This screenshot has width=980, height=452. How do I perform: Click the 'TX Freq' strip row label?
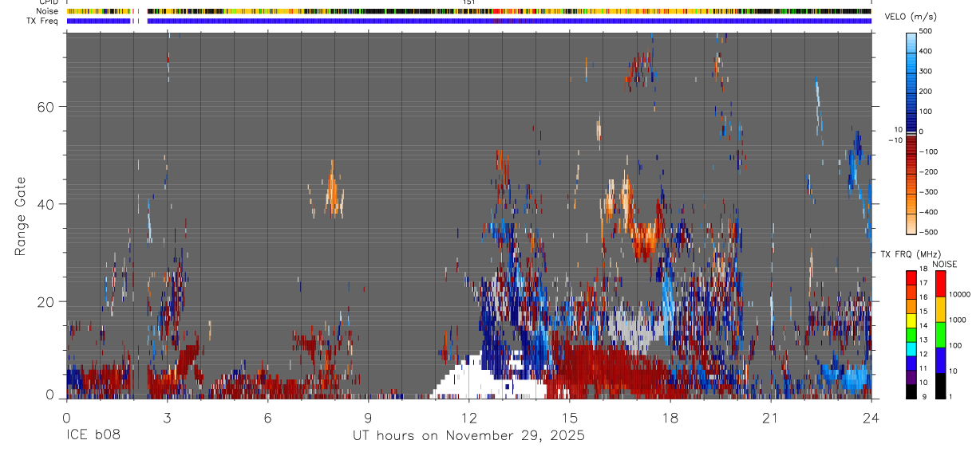42,21
